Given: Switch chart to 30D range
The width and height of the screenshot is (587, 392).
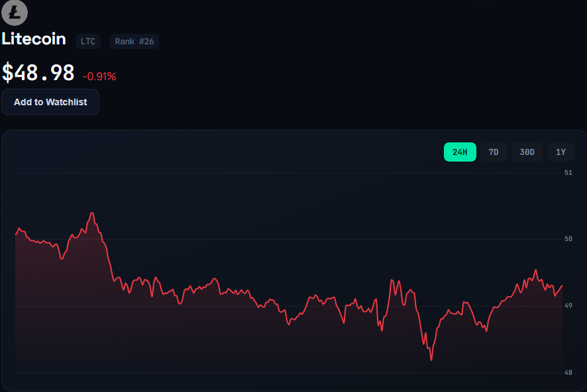Looking at the screenshot, I should click(527, 152).
